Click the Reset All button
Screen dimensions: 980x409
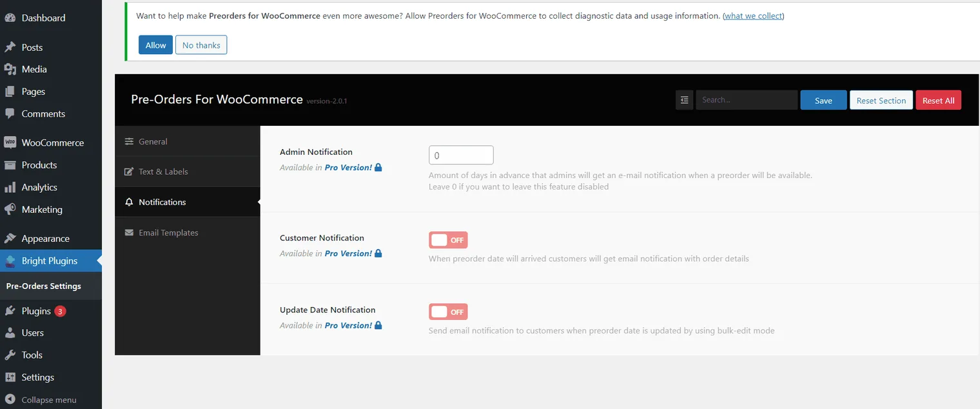[x=938, y=100]
